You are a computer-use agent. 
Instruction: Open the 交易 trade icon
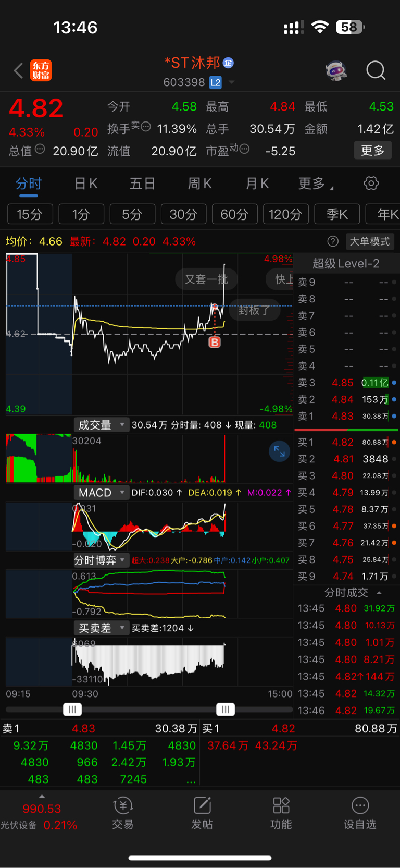click(x=123, y=813)
